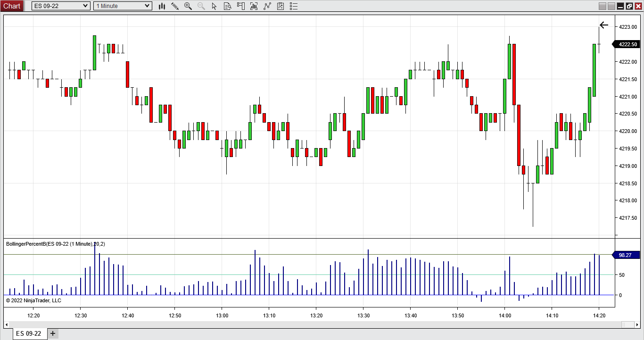644x340 pixels.
Task: Click the zoom in magnifier icon
Action: pyautogui.click(x=188, y=6)
